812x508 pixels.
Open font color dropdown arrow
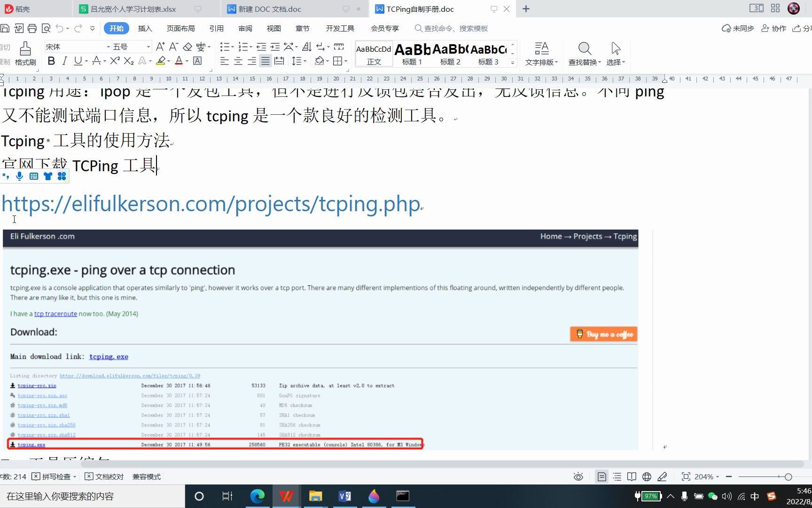point(187,61)
